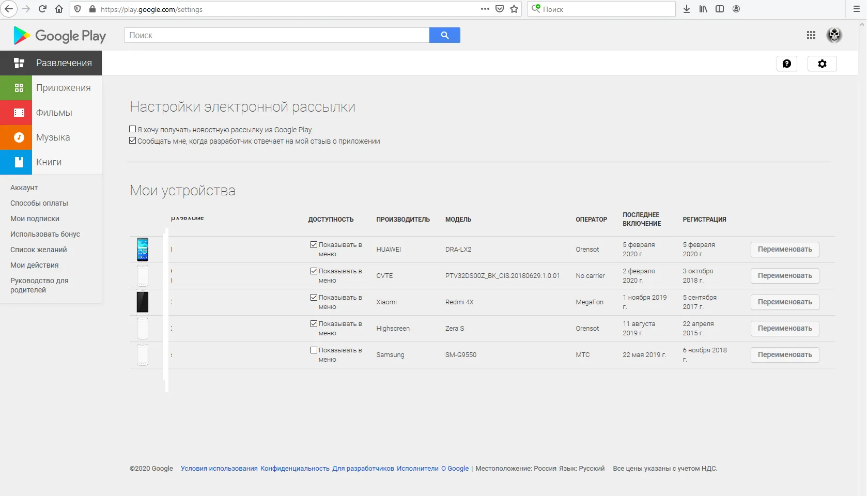Save page to Pocket icon
Viewport: 868px width, 496px height.
point(500,9)
